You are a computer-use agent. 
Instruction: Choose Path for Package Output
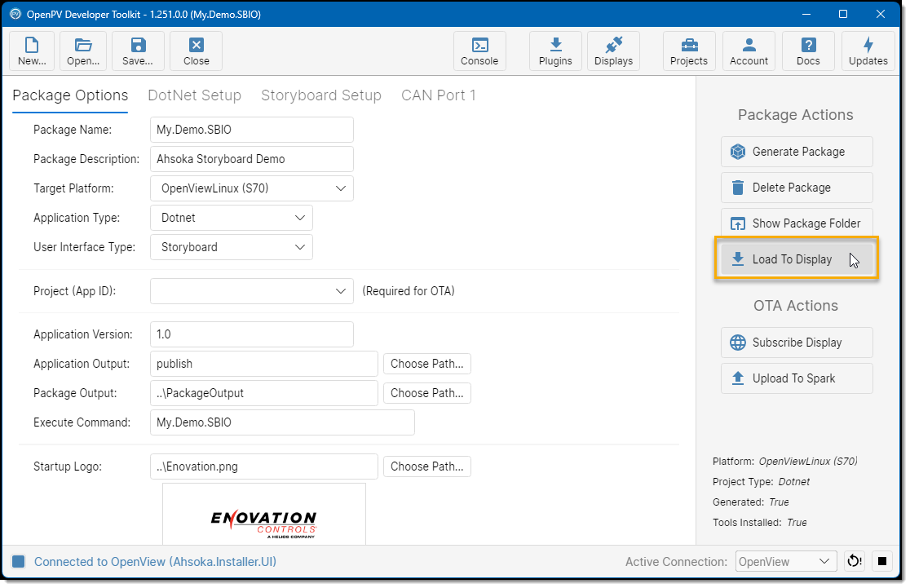[x=427, y=393]
